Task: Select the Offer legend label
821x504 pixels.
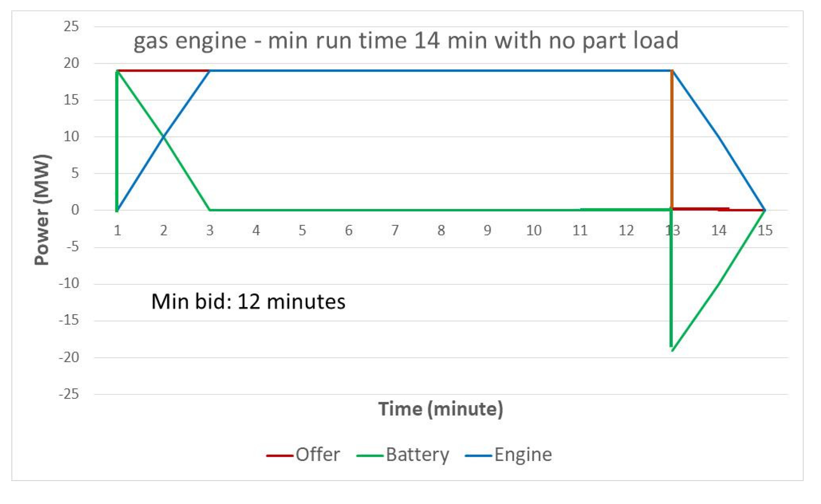Action: click(318, 455)
